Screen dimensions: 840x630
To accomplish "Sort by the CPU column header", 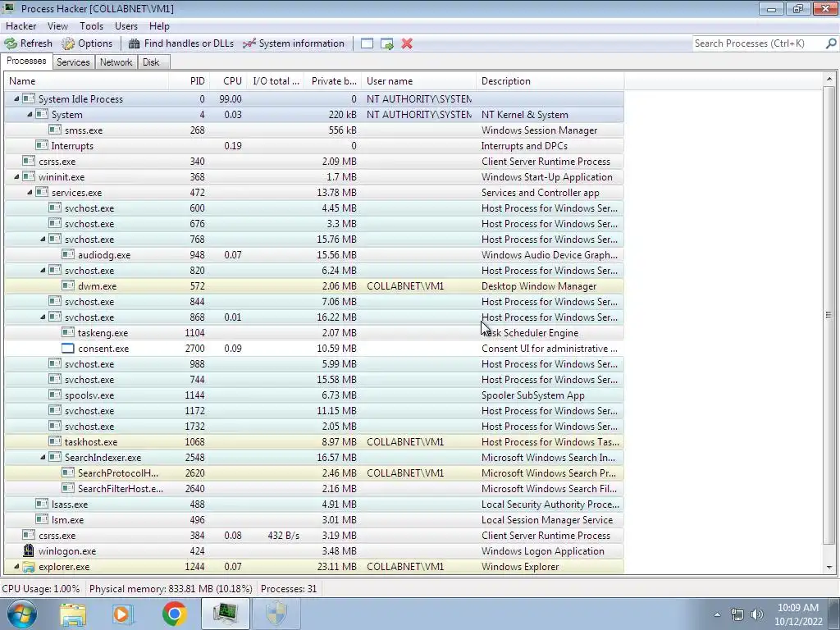I will 228,81.
